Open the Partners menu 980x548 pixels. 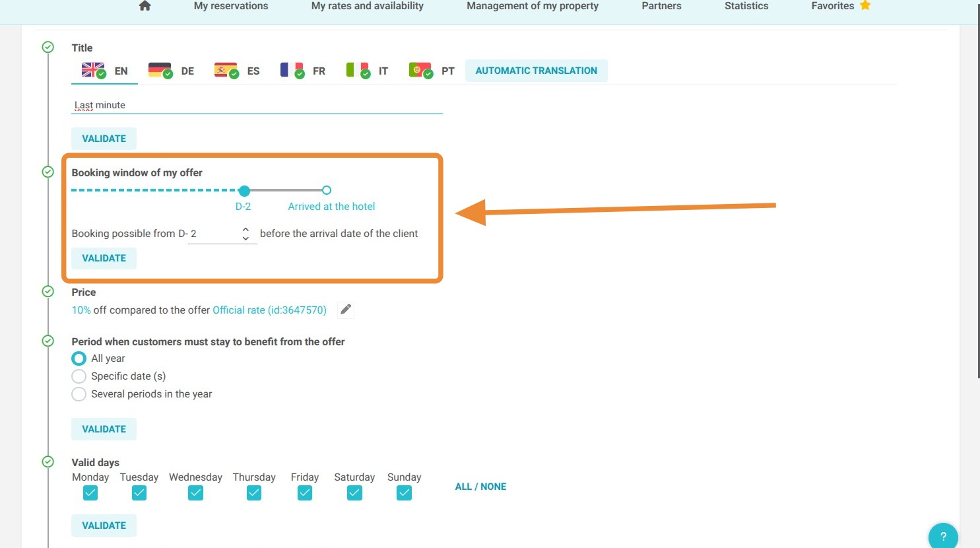click(x=661, y=6)
